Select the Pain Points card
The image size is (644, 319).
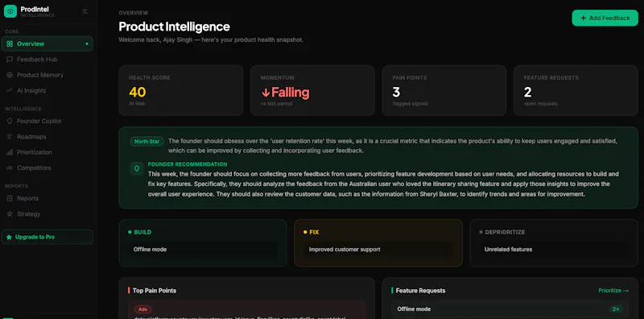pyautogui.click(x=444, y=90)
